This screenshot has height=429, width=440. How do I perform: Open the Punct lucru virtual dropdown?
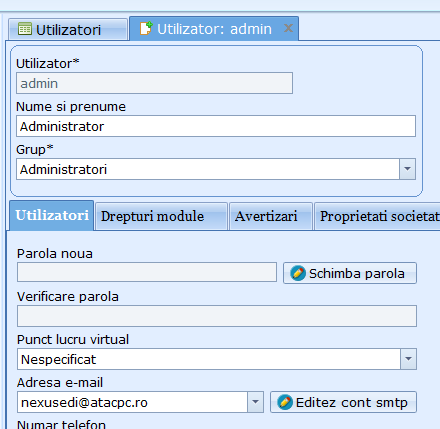(x=408, y=359)
